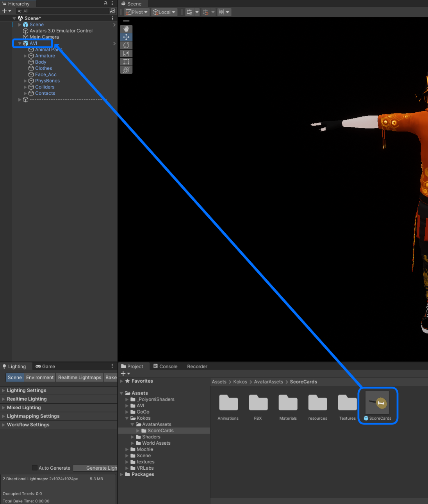Click the Hierarchy panel lock icon
This screenshot has height=504, width=428.
coord(105,3)
